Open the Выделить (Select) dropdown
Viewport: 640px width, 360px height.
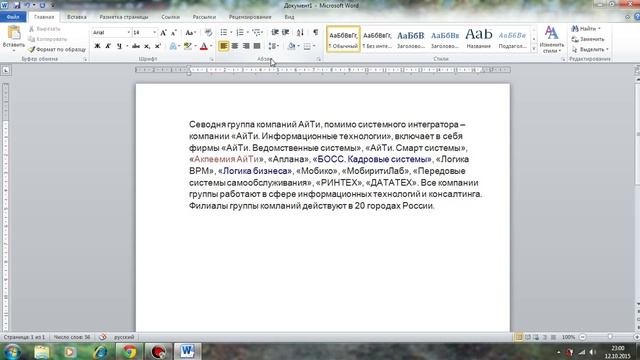(590, 49)
